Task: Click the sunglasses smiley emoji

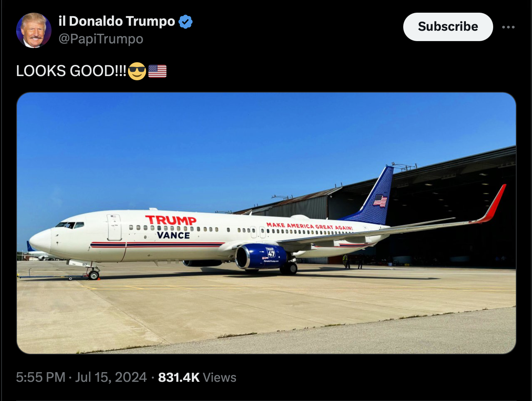Action: (x=137, y=71)
